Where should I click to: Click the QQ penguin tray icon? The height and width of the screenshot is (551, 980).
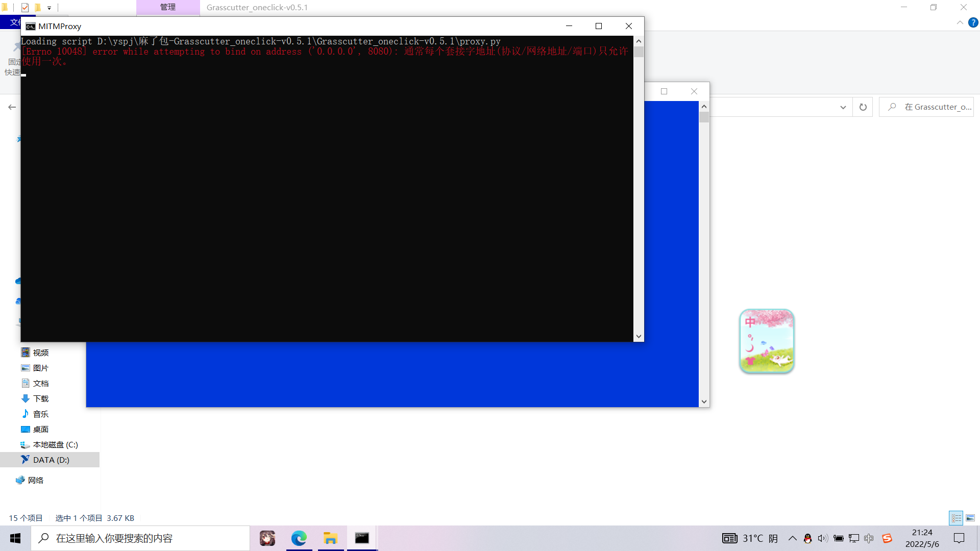click(x=807, y=538)
